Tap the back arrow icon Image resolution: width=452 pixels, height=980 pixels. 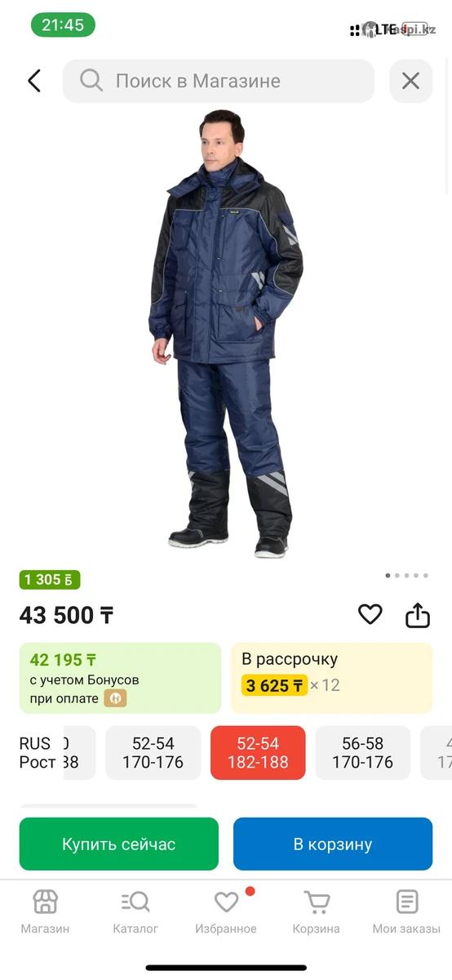point(34,81)
